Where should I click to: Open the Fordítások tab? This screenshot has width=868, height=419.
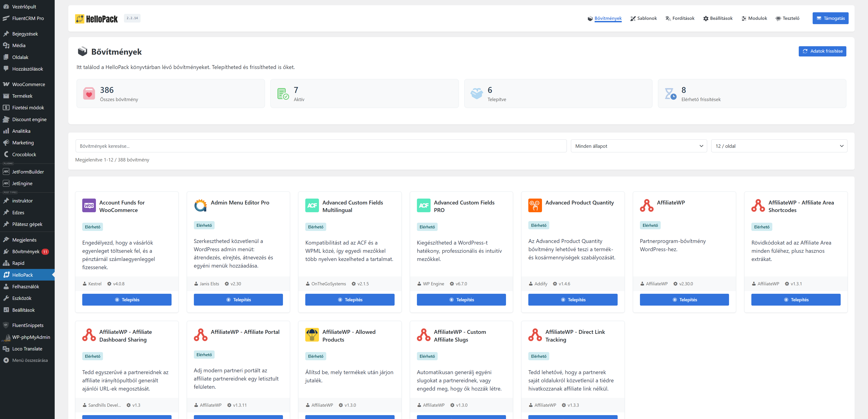click(x=680, y=18)
